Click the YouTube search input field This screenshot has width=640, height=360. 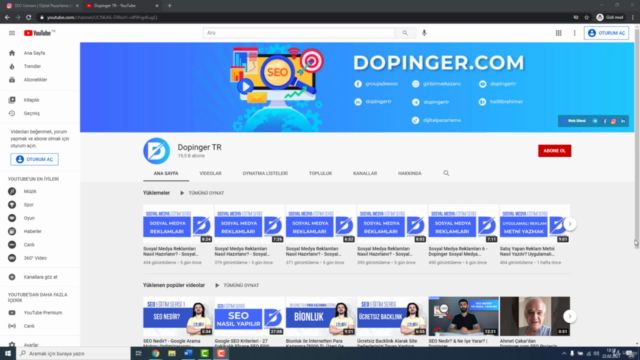click(298, 33)
